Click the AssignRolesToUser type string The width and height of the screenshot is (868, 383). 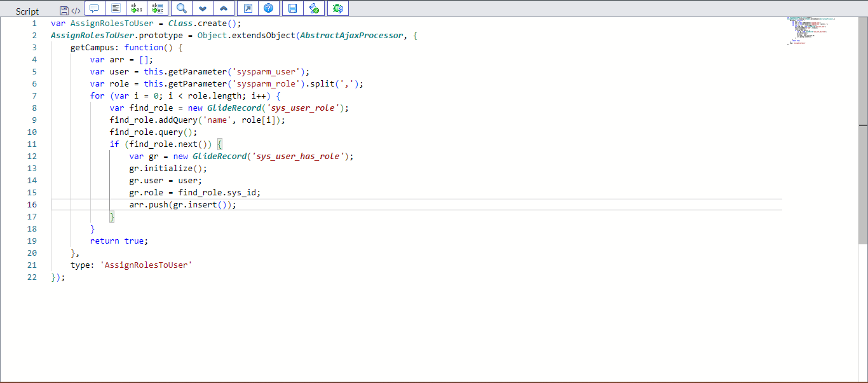coord(147,265)
